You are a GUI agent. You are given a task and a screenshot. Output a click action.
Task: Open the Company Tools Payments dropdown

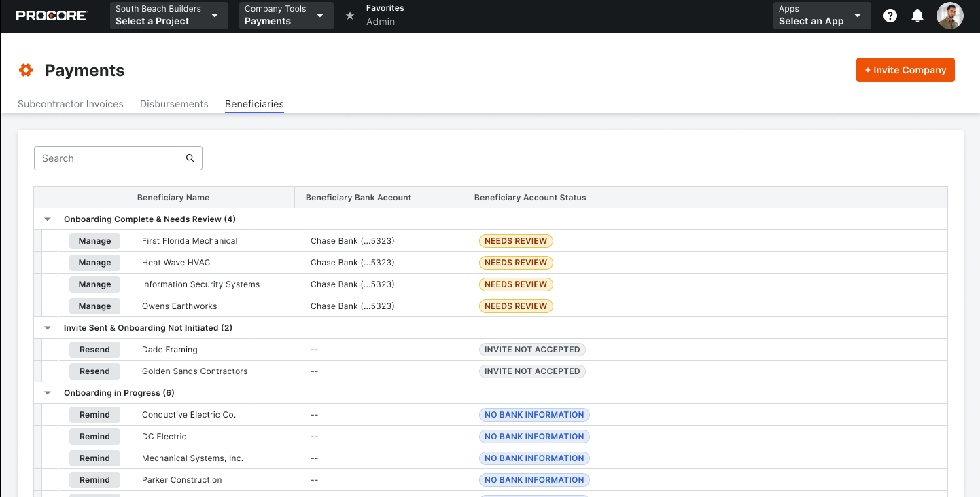(x=285, y=15)
